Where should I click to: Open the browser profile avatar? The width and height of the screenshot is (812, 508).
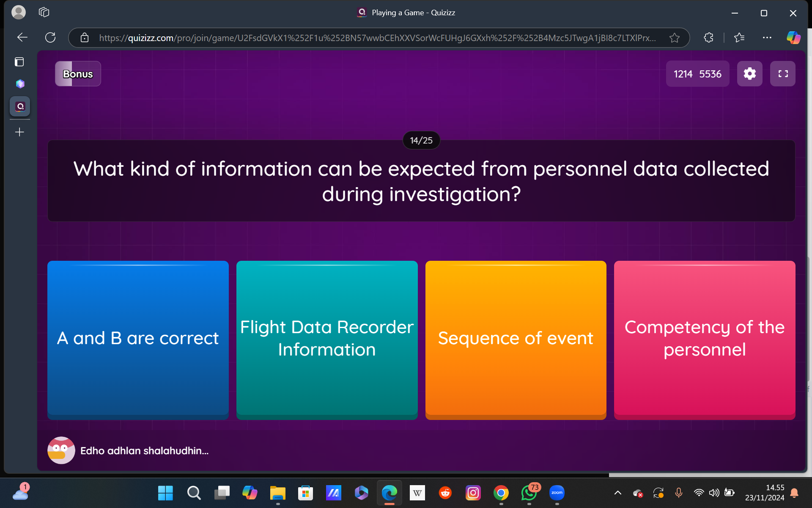coord(18,12)
